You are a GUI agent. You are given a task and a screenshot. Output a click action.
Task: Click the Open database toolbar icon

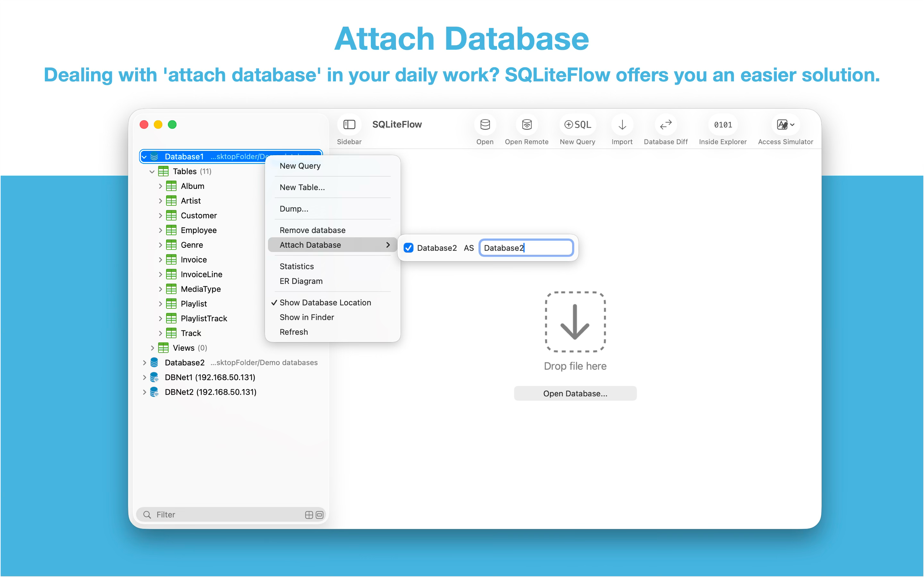pos(484,125)
